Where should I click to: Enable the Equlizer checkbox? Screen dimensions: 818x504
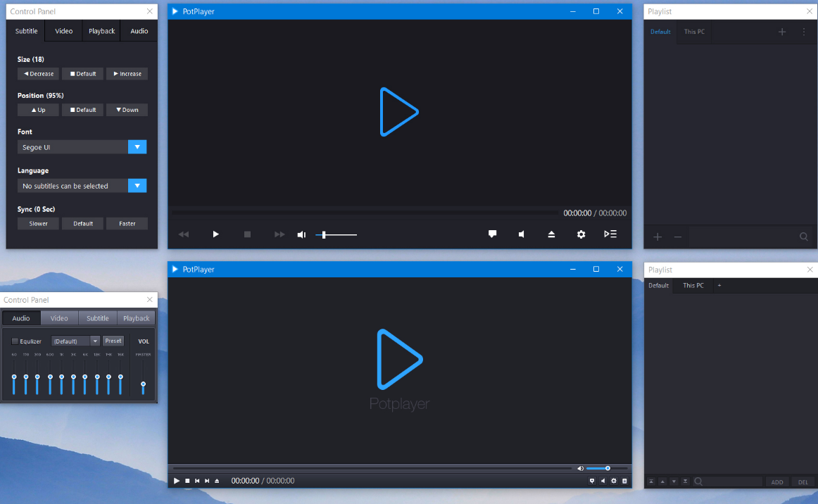click(x=15, y=341)
